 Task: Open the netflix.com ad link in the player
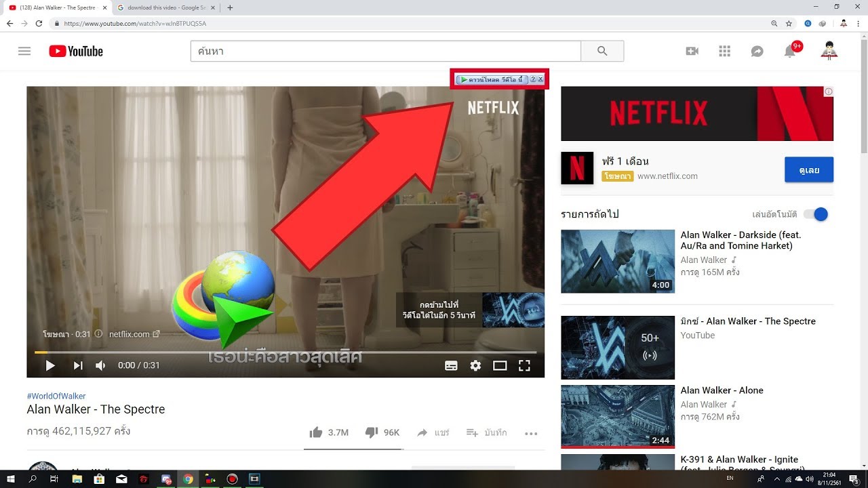tap(134, 334)
